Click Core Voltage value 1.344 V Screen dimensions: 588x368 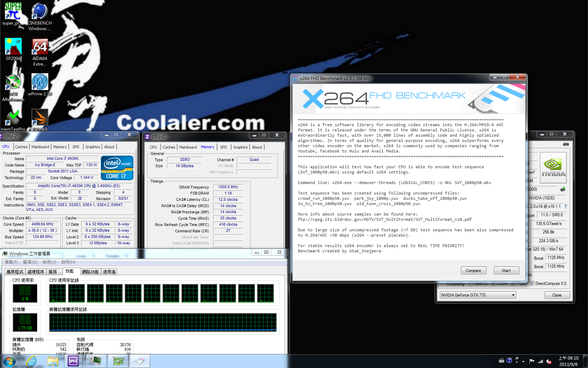pos(87,177)
